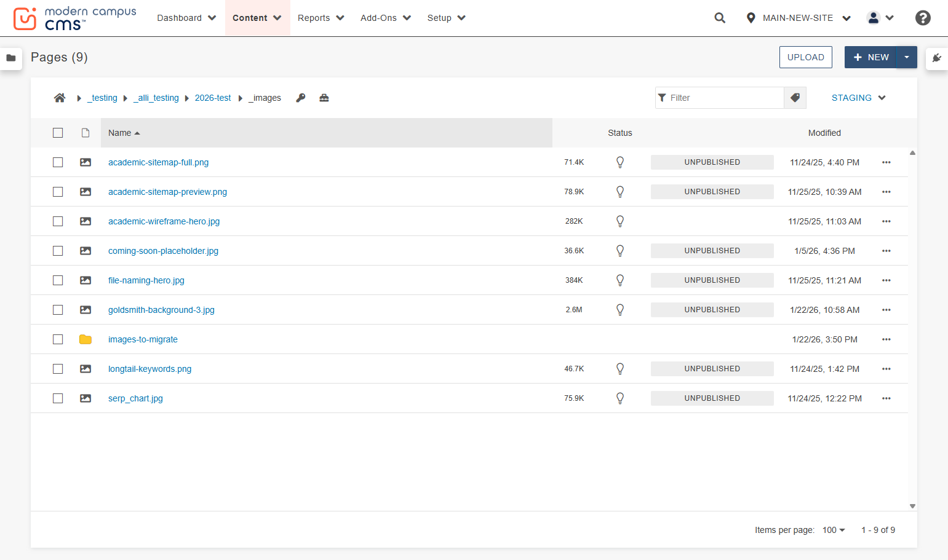The width and height of the screenshot is (948, 560).
Task: Check the academic-sitemap-preview.png checkbox
Action: (x=58, y=192)
